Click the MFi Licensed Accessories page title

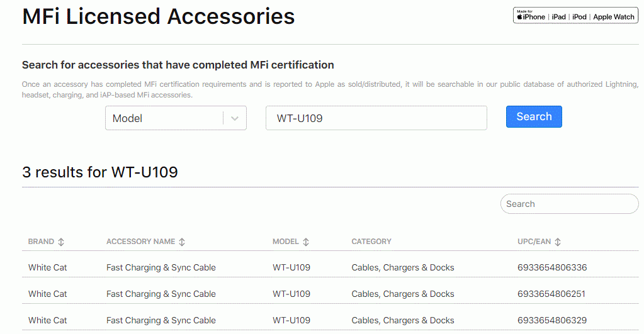coord(159,17)
